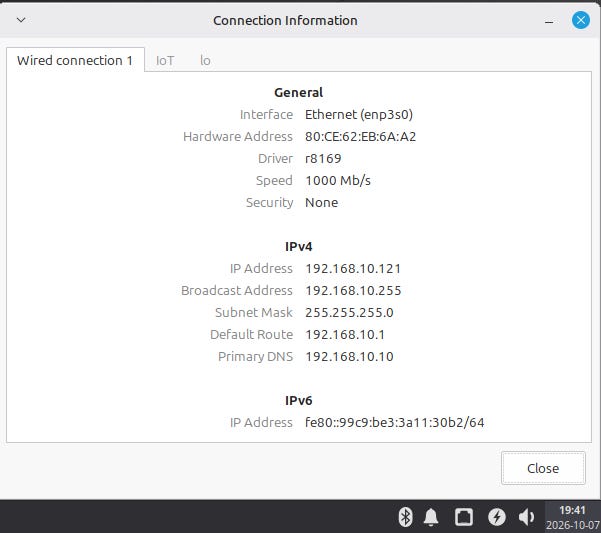Click the date 2026-10-07 in panel

tap(573, 525)
